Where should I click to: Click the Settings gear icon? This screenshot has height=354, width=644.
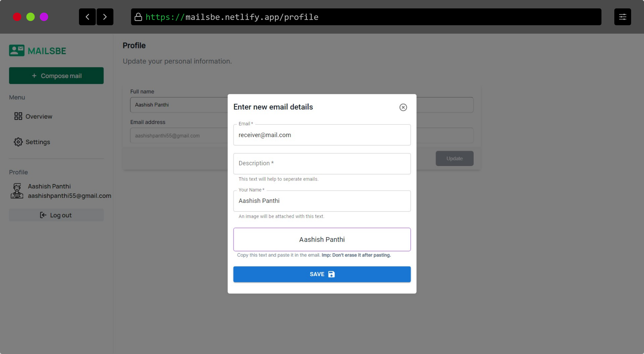tap(18, 142)
